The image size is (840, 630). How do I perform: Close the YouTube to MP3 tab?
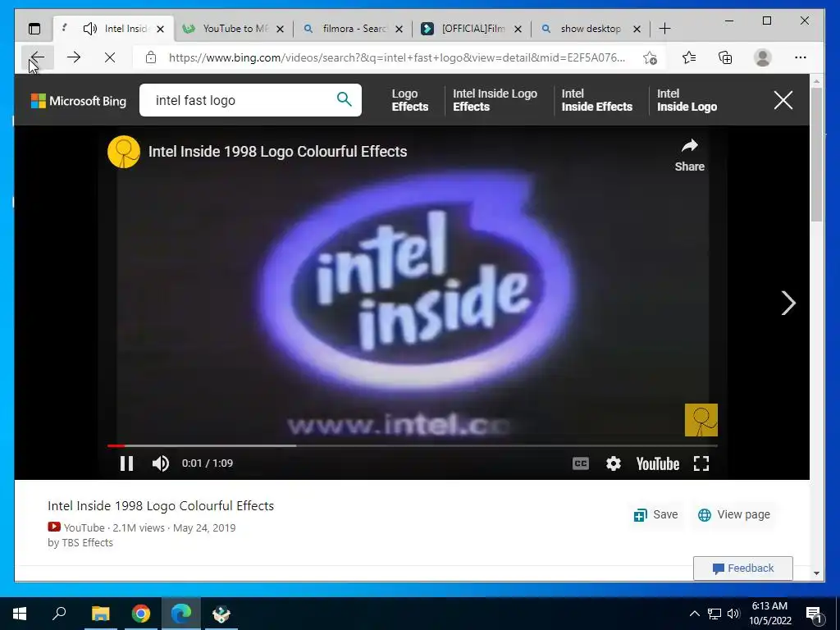[280, 29]
